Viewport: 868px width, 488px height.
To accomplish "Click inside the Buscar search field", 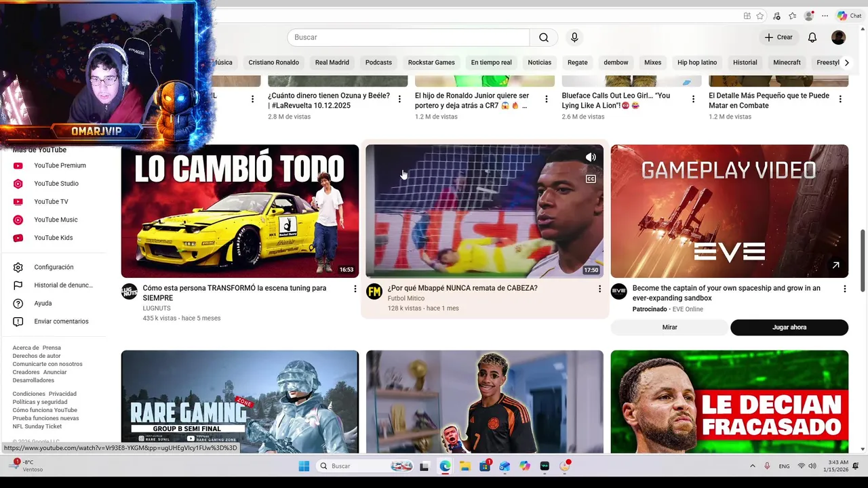I will coord(408,37).
